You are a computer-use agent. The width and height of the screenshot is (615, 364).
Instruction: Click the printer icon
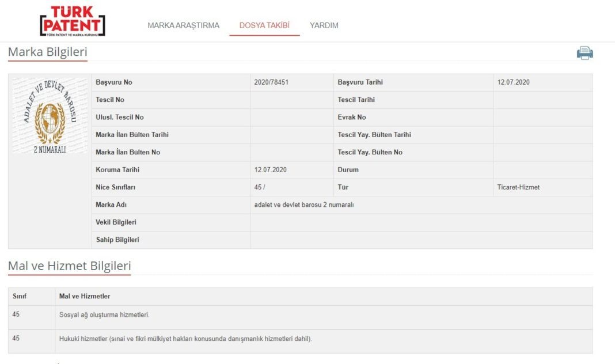click(584, 53)
